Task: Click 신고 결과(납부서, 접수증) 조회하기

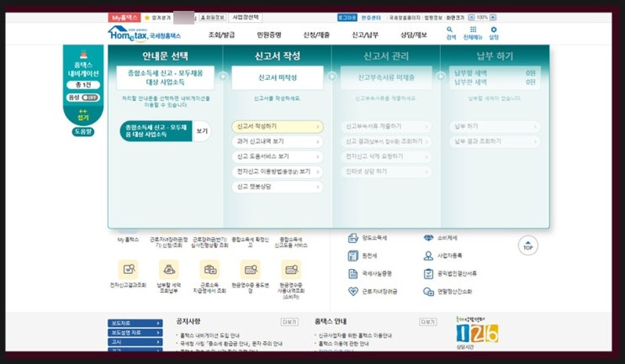Action: tap(386, 141)
